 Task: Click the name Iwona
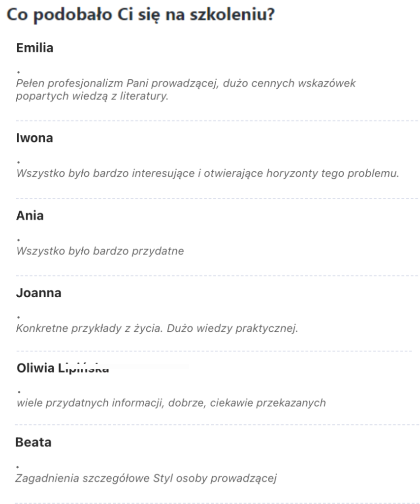point(34,138)
